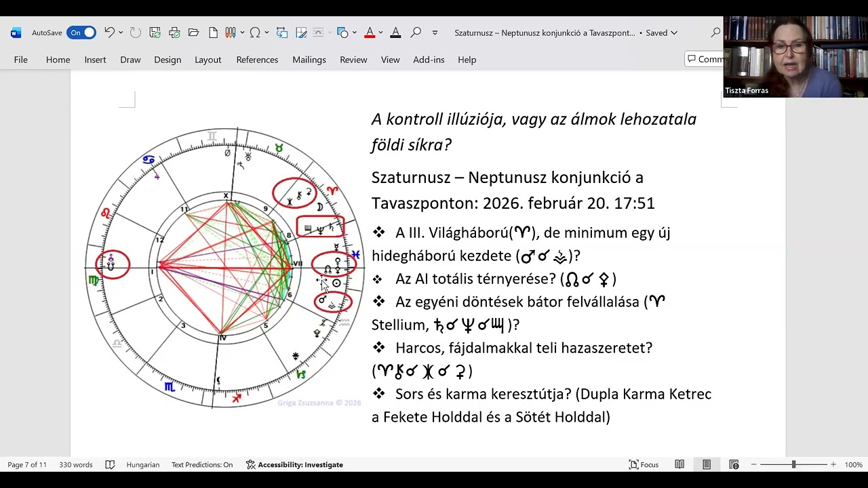
Task: Click the black underlined A icon
Action: pos(395,33)
